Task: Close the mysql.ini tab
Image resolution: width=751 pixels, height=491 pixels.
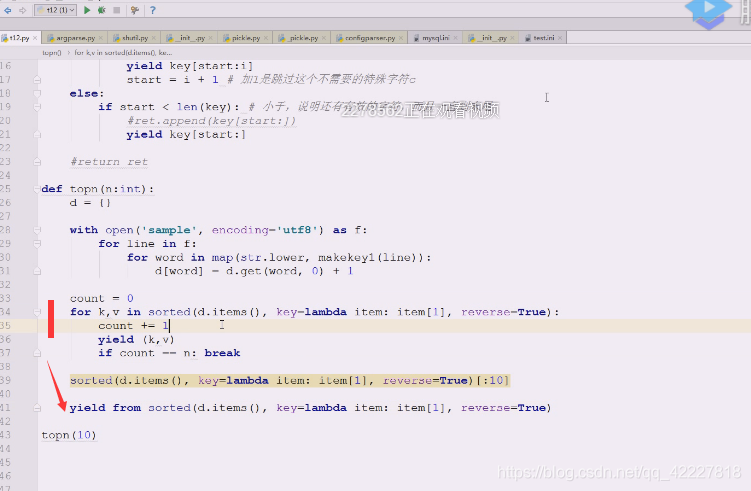Action: 455,38
